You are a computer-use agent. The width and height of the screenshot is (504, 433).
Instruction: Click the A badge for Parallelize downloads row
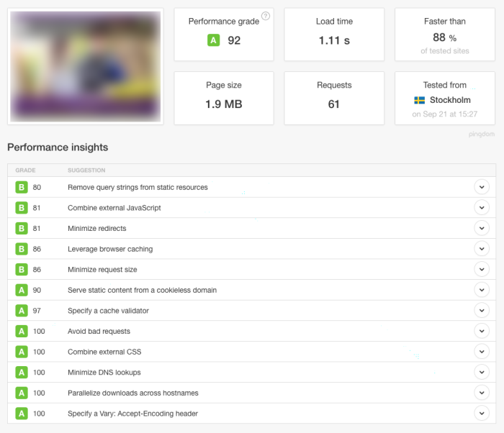[22, 393]
